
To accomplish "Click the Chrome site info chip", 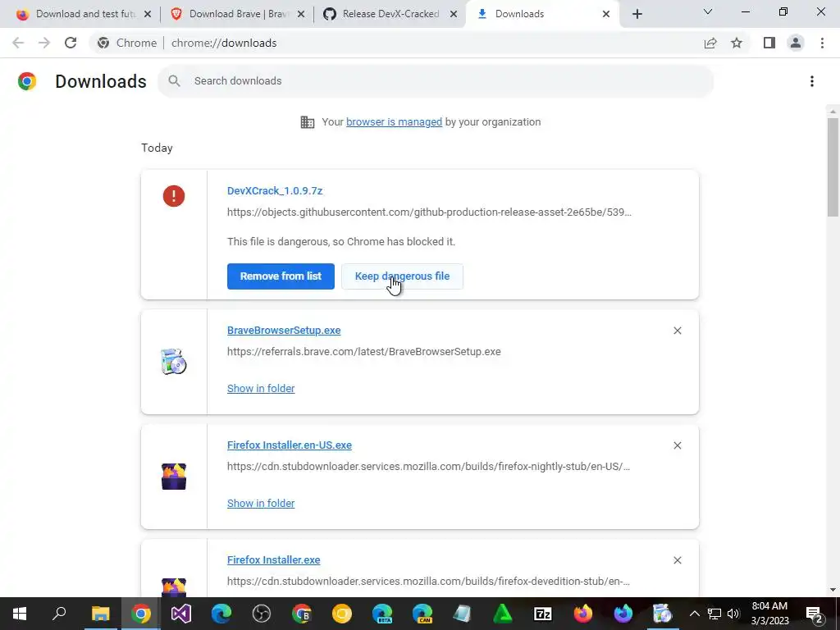I will [127, 43].
